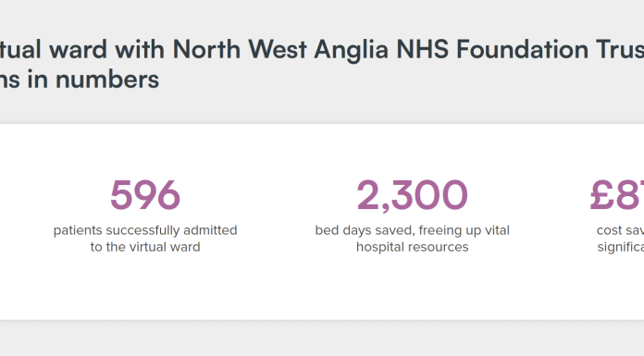
Task: Click the gray background below the statistics card
Action: pos(322,338)
